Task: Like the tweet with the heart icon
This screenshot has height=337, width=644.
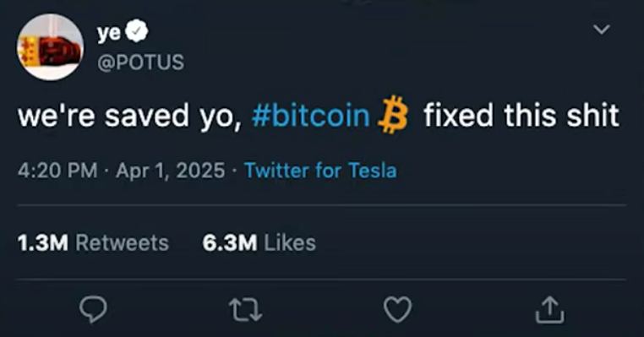Action: [397, 309]
